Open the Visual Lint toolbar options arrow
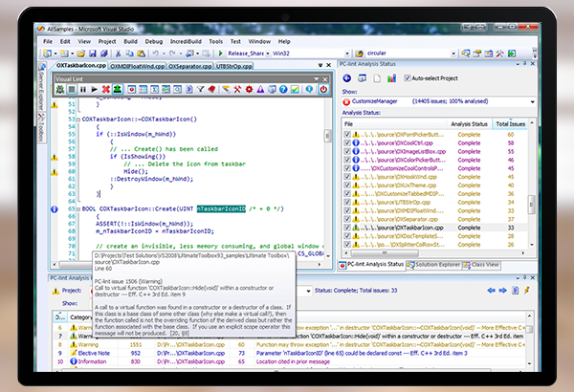Image resolution: width=574 pixels, height=392 pixels. coord(317,79)
